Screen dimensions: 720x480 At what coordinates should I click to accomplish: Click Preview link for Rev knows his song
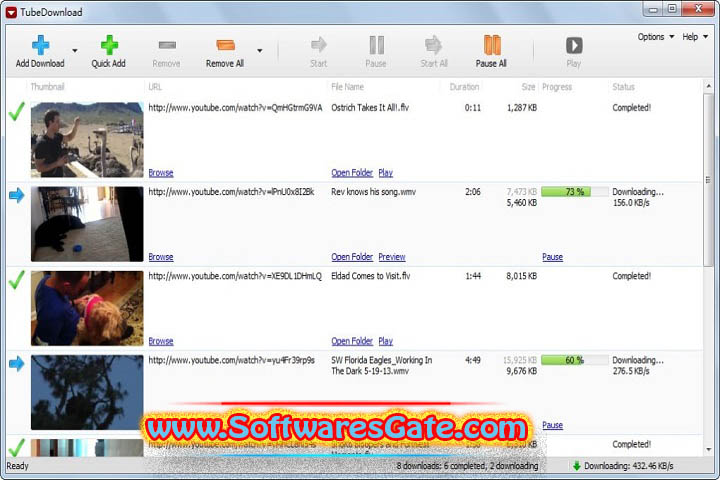[392, 257]
